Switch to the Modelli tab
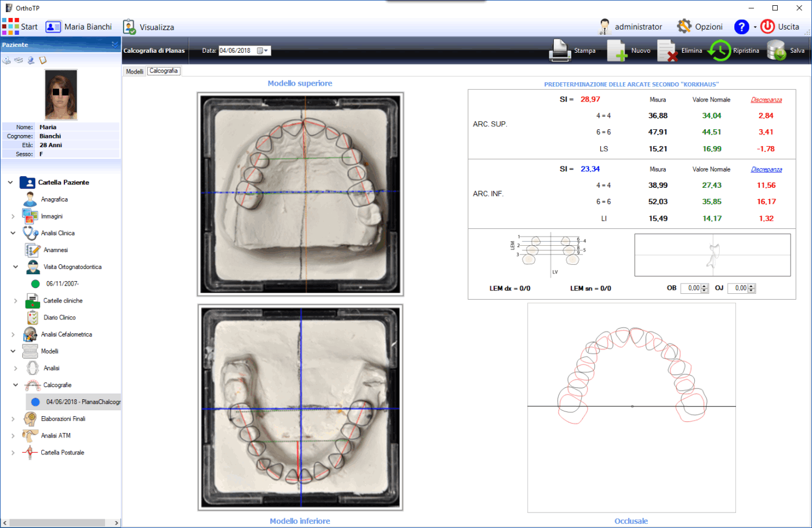The image size is (812, 528). (x=135, y=71)
